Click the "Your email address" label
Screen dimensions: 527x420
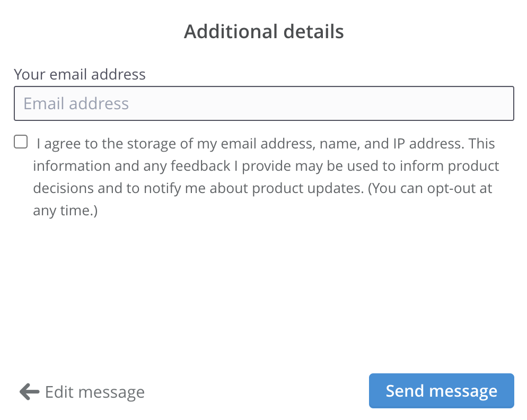tap(80, 74)
